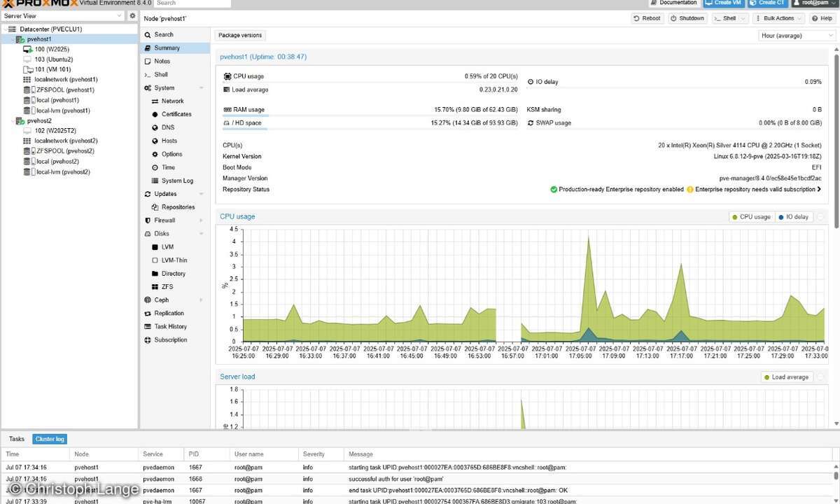This screenshot has height=504, width=840.
Task: Select VM 102 (W2025T2) in tree
Action: point(55,131)
